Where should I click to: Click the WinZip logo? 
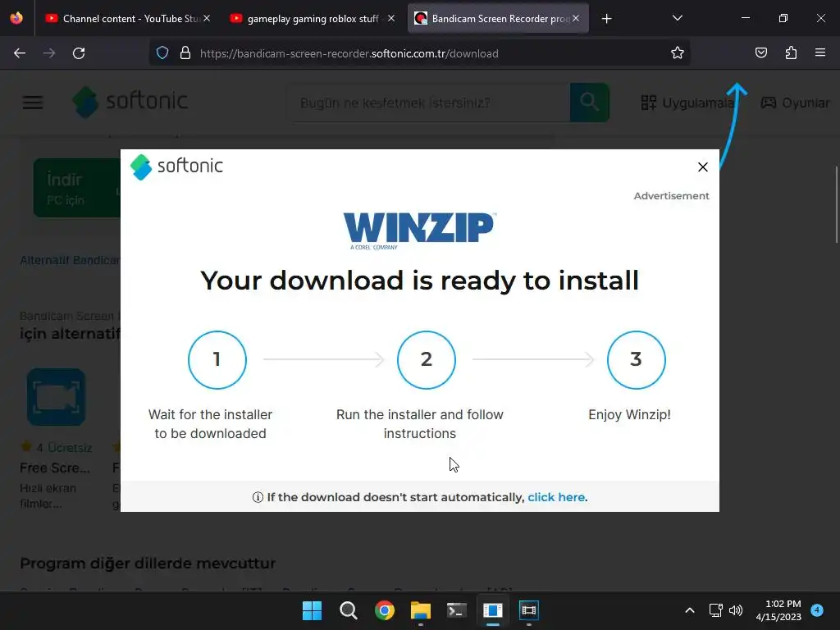(419, 231)
